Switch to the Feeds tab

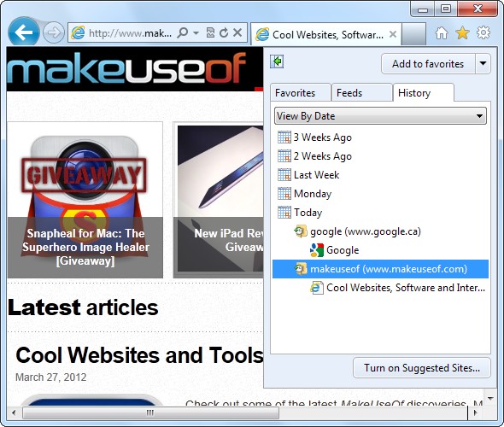coord(362,93)
